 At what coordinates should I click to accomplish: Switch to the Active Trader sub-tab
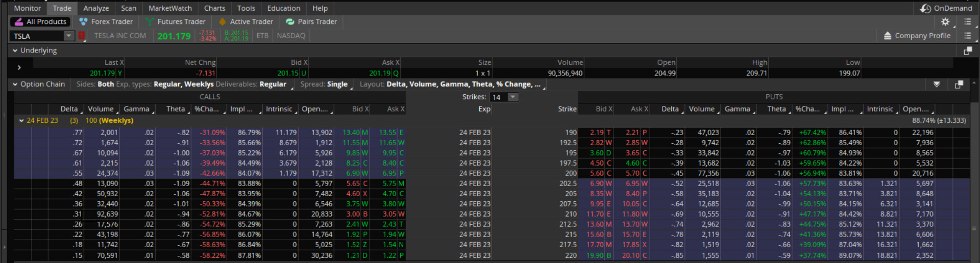coord(246,22)
